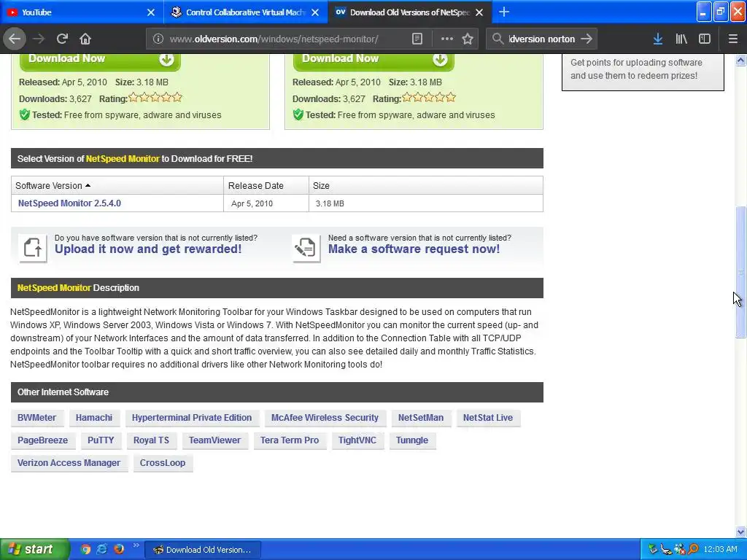Image resolution: width=747 pixels, height=560 pixels.
Task: Open the TeamViewer link
Action: (214, 440)
